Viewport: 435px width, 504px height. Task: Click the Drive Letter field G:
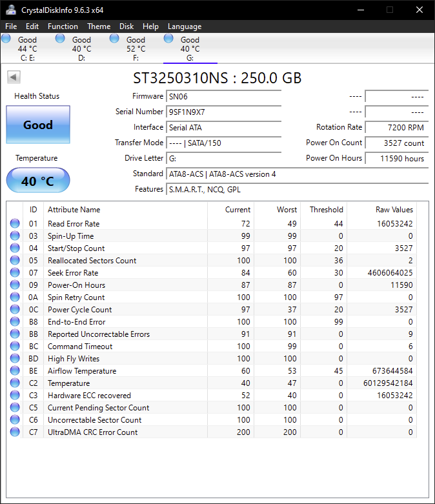tap(224, 158)
